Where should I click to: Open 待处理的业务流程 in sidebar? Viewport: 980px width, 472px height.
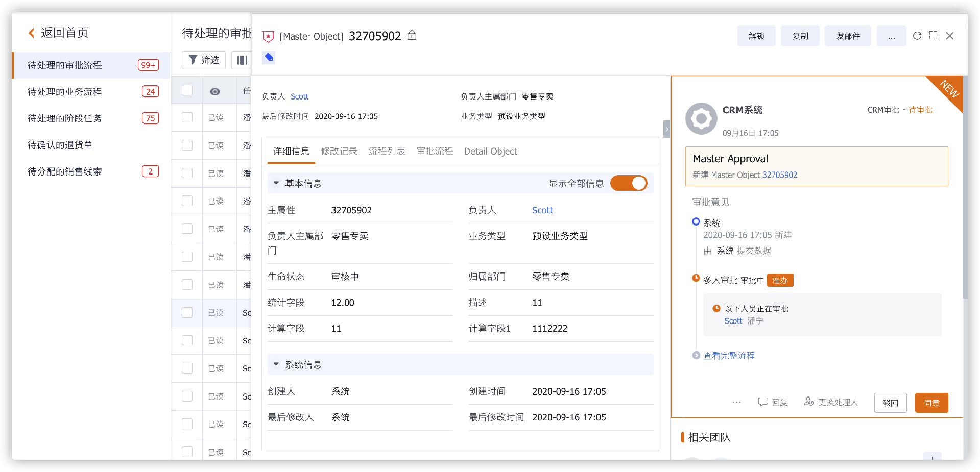[91, 92]
